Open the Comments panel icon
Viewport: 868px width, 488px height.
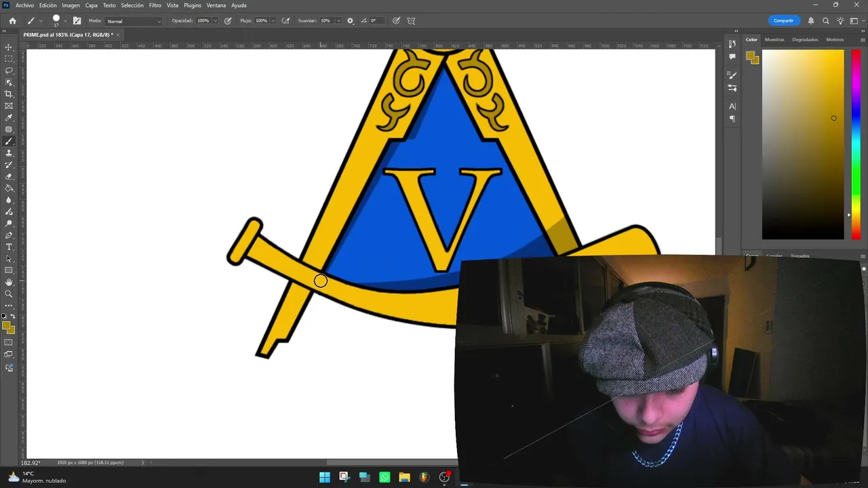[x=732, y=57]
